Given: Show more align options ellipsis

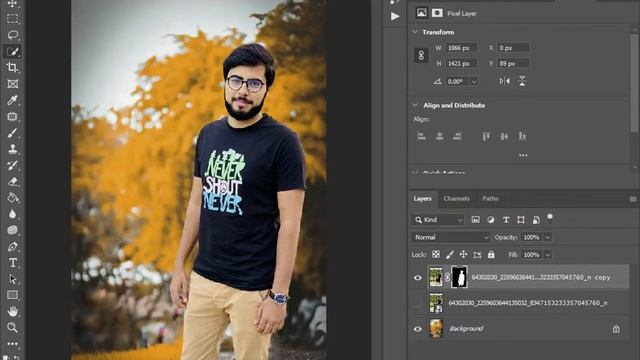Looking at the screenshot, I should click(523, 155).
